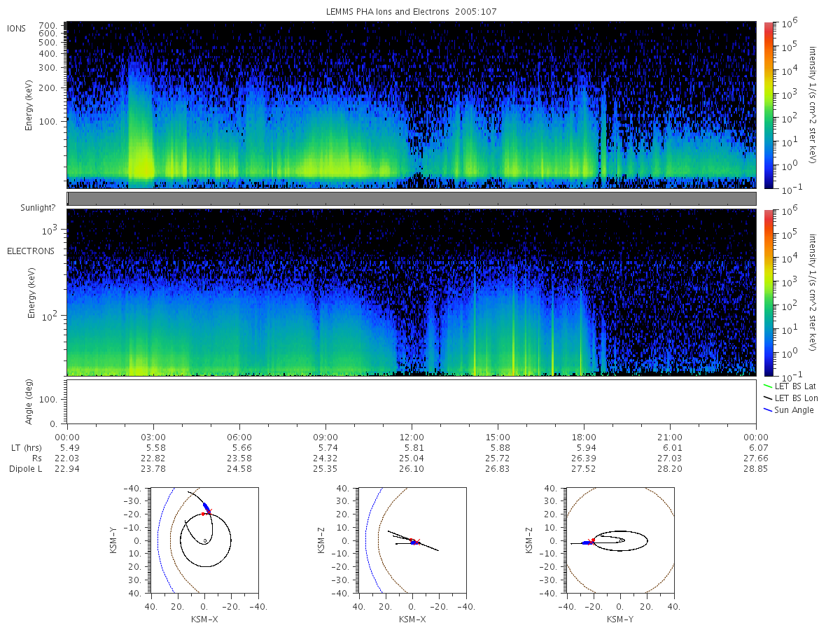Click the Angle (deg) axis label
This screenshot has height=630, width=840.
[x=30, y=402]
